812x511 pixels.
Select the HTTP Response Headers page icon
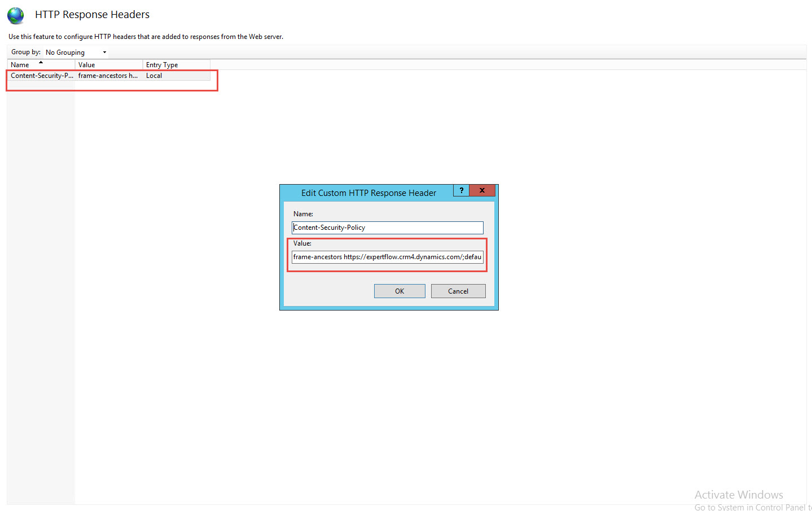15,15
